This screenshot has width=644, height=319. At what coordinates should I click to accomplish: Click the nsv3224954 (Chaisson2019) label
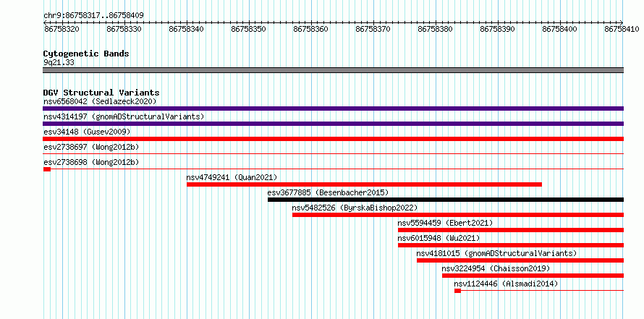pos(496,268)
